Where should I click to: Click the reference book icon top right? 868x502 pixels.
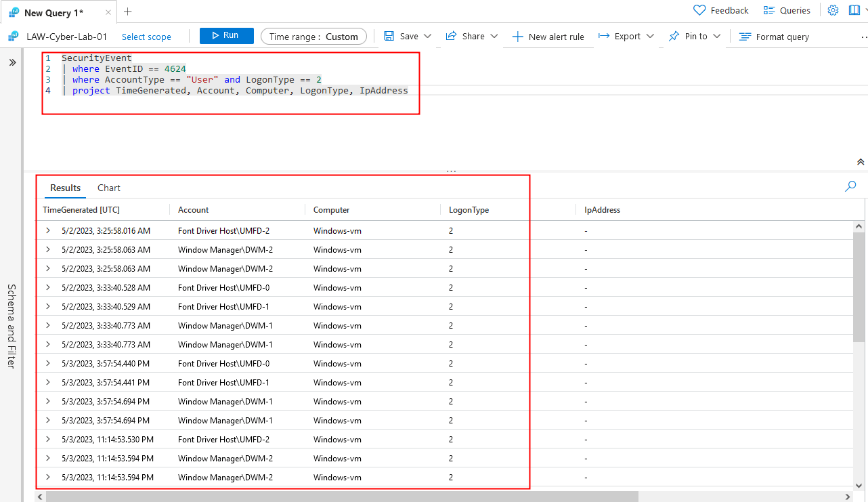tap(854, 10)
